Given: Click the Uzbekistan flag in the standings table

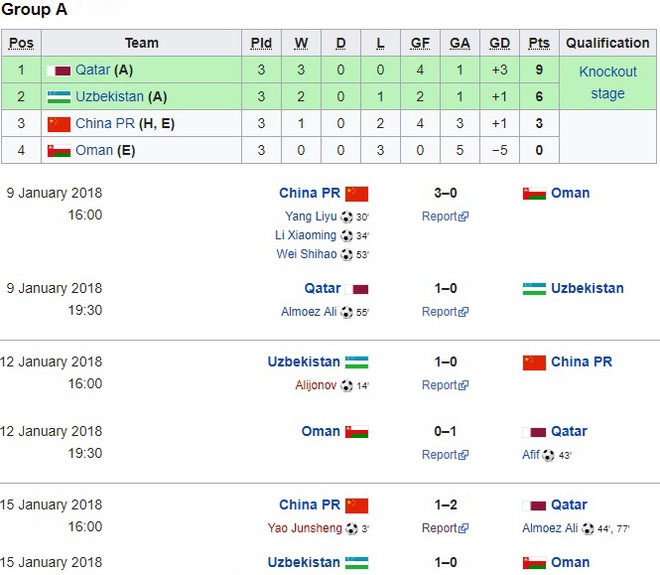Looking at the screenshot, I should coord(59,97).
